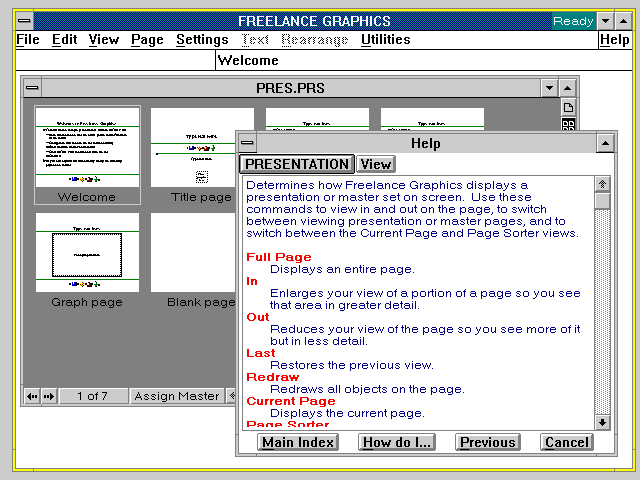Switch to Current Page view icon

[x=568, y=108]
